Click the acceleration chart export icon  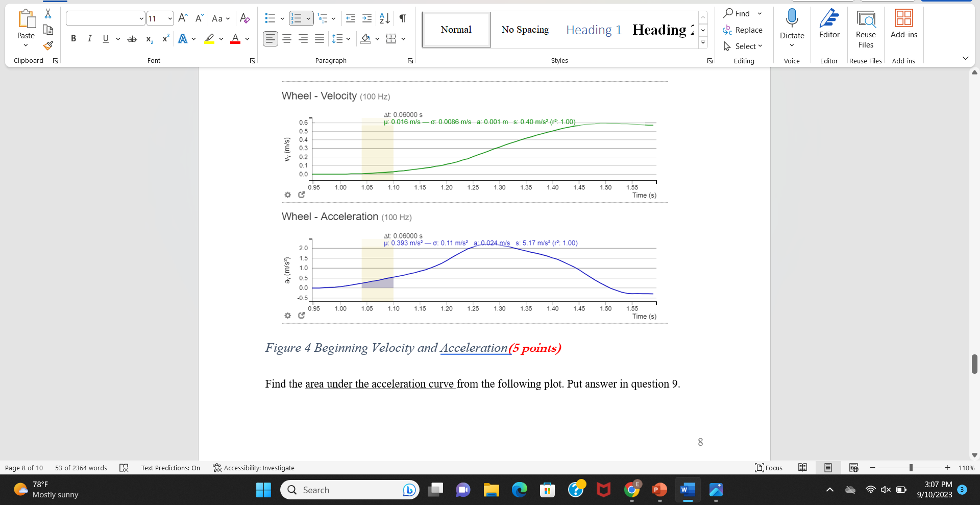[302, 316]
